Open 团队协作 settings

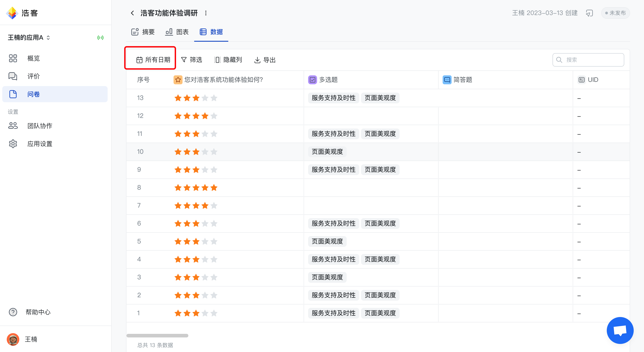tap(55, 126)
